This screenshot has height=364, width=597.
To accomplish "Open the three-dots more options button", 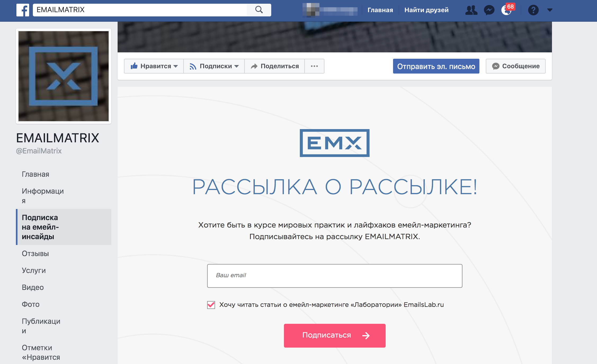I will pos(314,66).
